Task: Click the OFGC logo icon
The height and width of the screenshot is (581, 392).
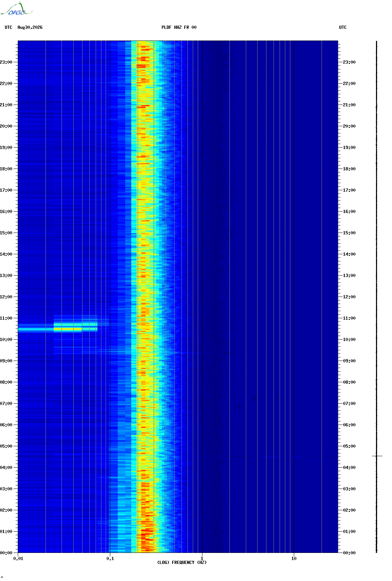Action: (x=16, y=9)
